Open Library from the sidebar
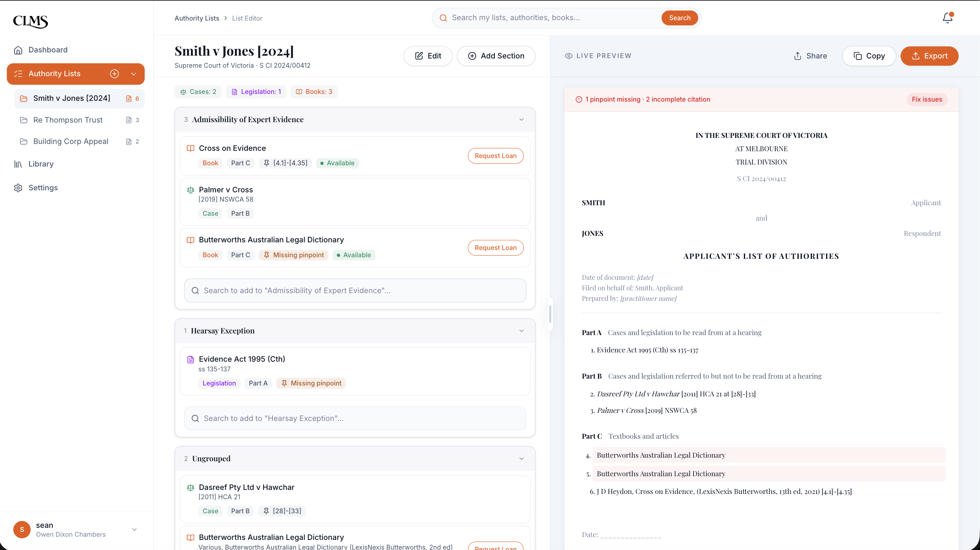The width and height of the screenshot is (980, 550). point(41,164)
